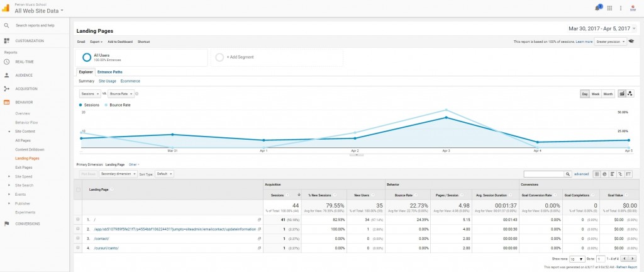Open the Sort Type Default dropdown
This screenshot has width=644, height=272.
point(164,174)
